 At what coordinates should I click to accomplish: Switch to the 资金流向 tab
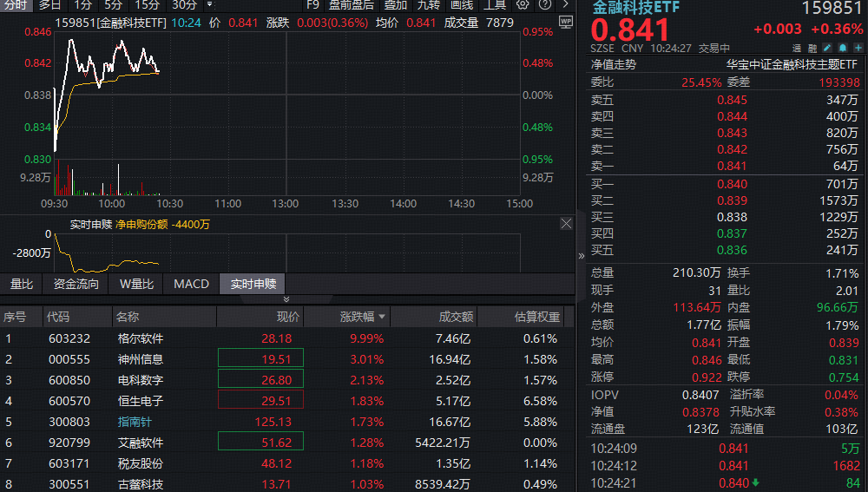point(76,284)
